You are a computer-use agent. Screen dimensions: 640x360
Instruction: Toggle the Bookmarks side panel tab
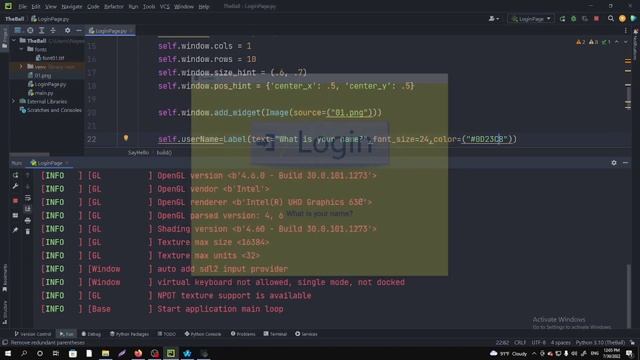pyautogui.click(x=4, y=278)
